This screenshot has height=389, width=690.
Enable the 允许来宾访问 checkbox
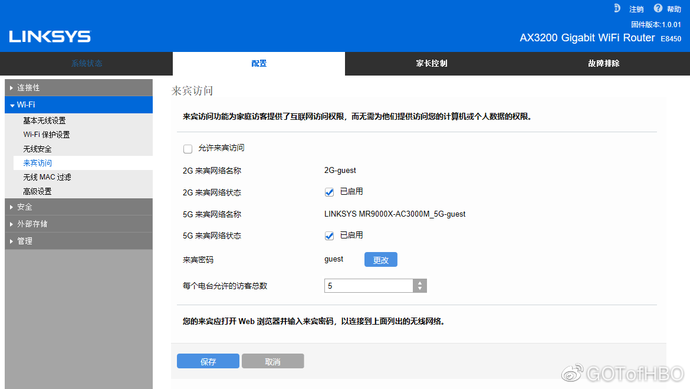pos(188,149)
